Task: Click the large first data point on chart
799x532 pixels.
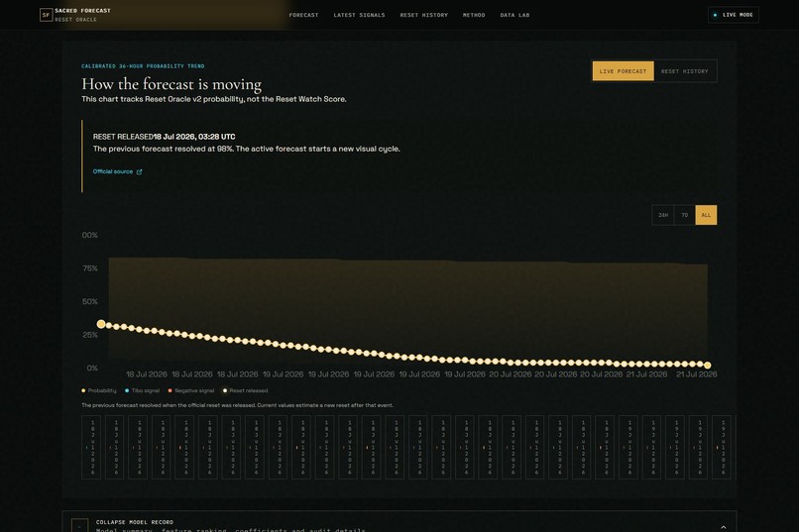Action: coord(101,324)
